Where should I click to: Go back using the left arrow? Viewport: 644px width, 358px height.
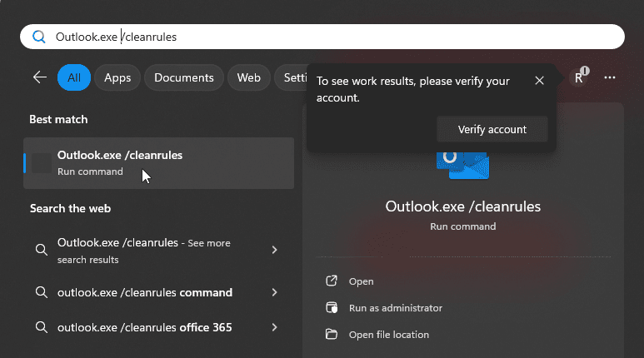pos(40,77)
